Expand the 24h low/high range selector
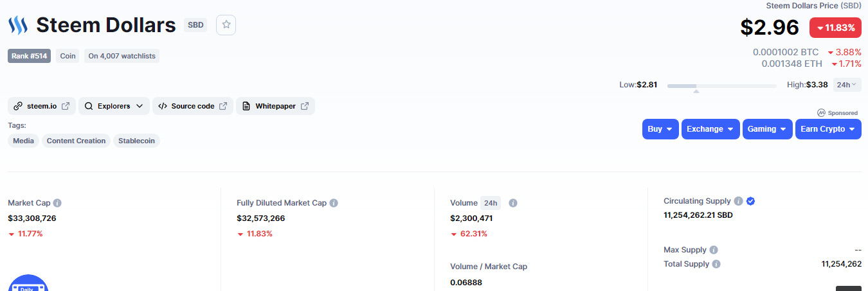 coord(847,85)
